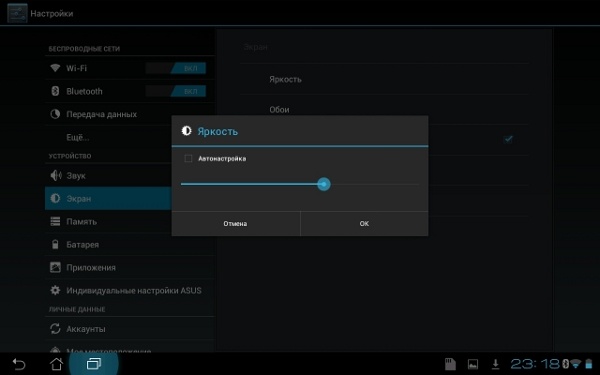Viewport: 600px width, 375px height.
Task: Open Приложения settings
Action: [x=129, y=267]
